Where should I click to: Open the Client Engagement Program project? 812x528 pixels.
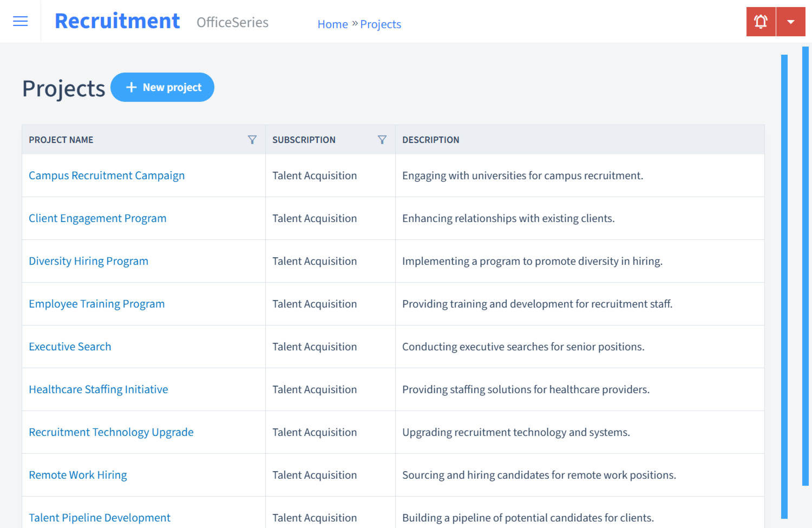click(97, 218)
